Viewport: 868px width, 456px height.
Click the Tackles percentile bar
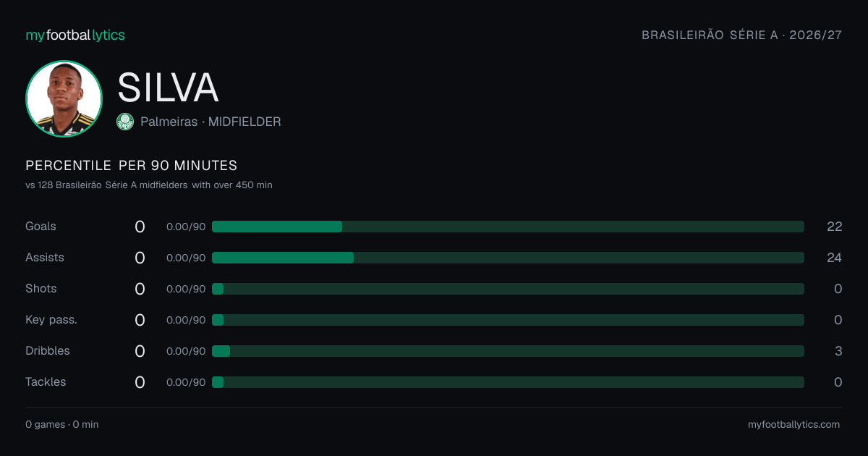coord(508,382)
